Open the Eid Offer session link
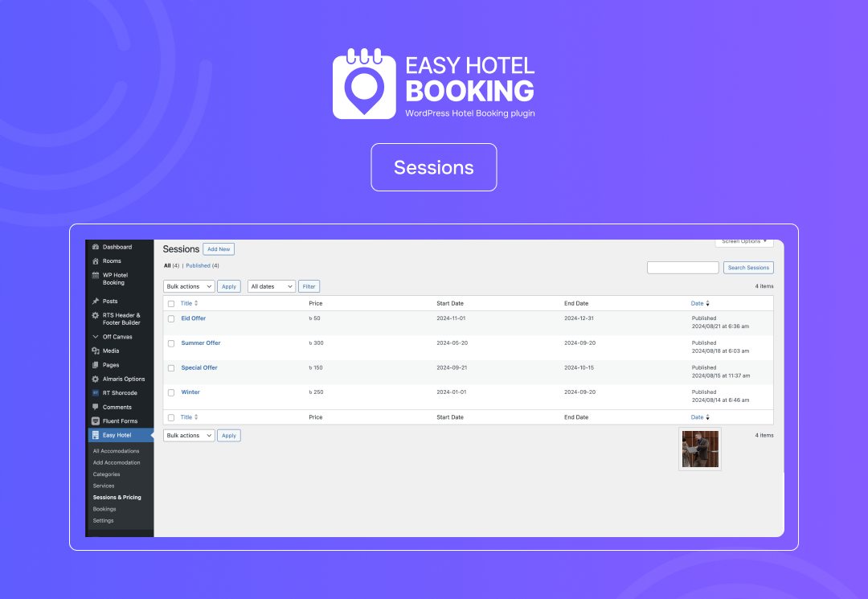Image resolution: width=868 pixels, height=599 pixels. (x=193, y=318)
